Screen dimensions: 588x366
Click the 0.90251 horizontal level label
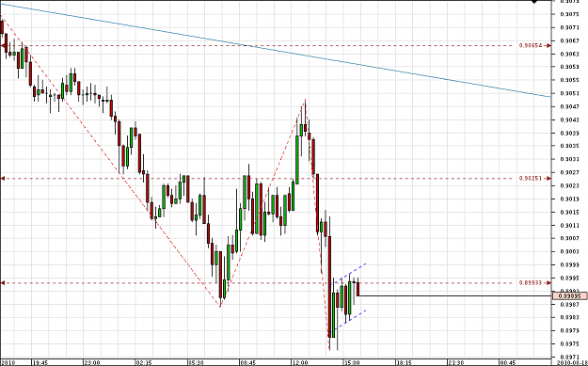(531, 179)
